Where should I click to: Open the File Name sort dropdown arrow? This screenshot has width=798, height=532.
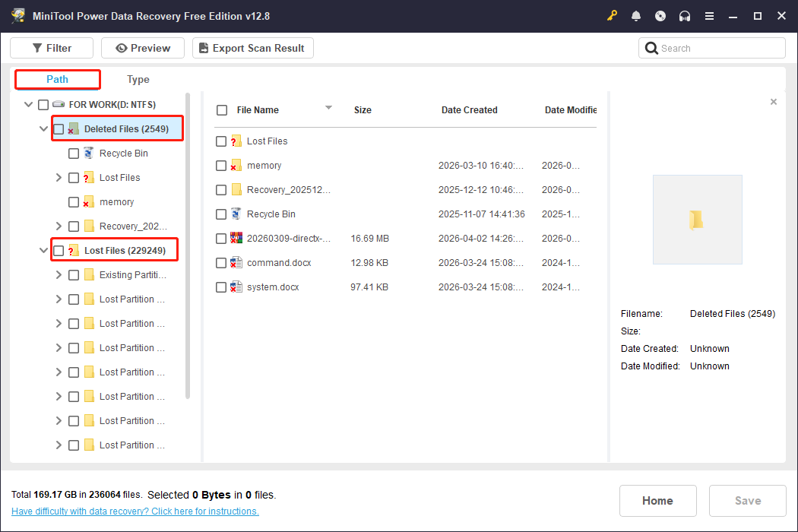(328, 107)
